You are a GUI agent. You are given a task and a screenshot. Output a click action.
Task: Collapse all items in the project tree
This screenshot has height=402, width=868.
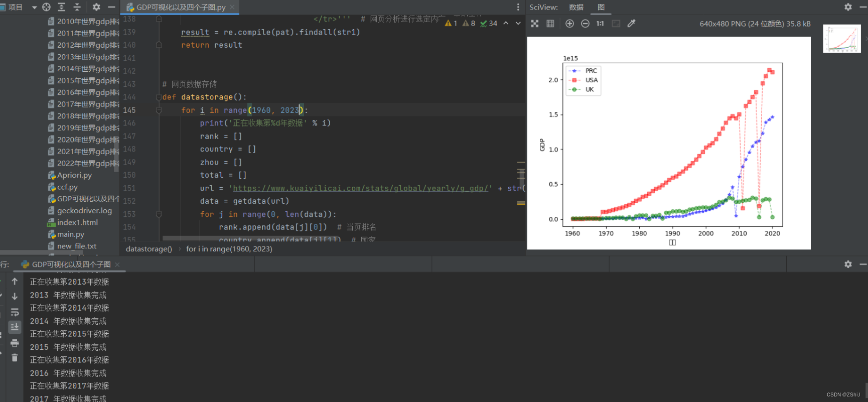point(77,7)
